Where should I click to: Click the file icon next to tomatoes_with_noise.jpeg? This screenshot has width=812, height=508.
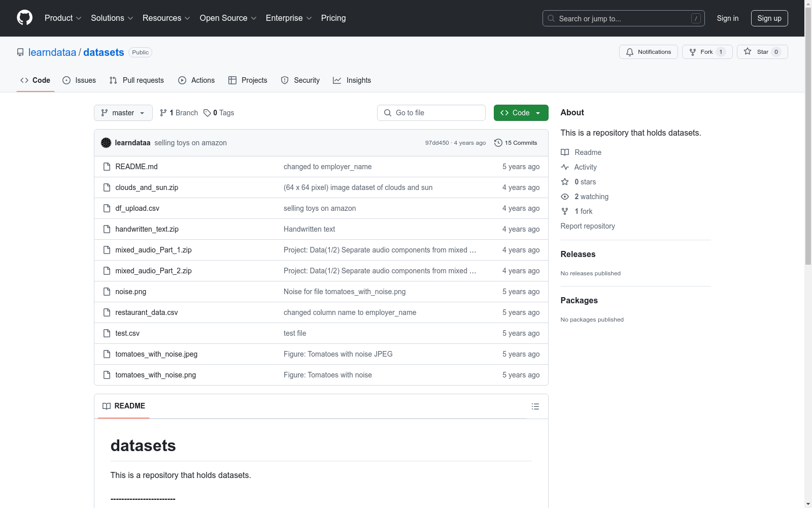107,354
